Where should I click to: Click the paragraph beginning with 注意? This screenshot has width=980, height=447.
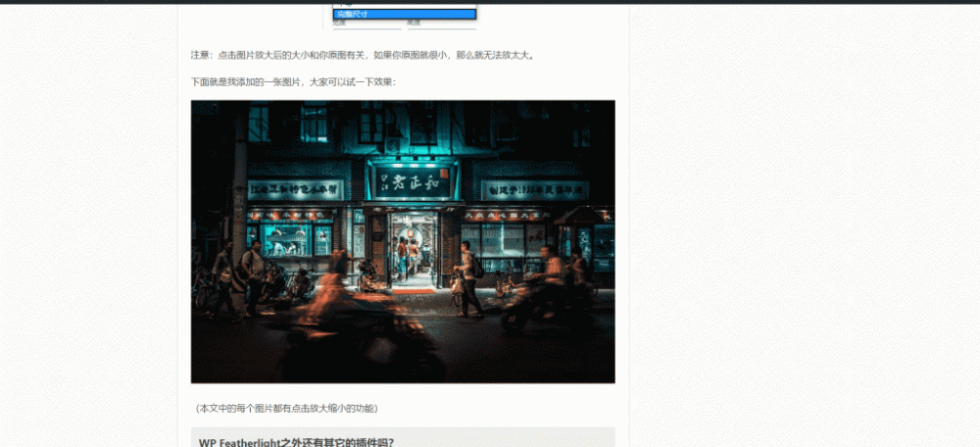[363, 55]
